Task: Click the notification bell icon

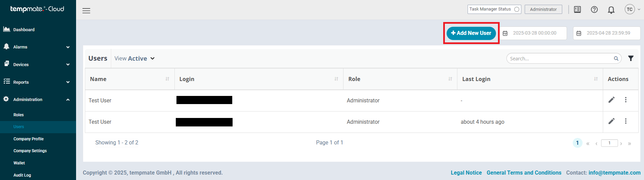Action: 611,10
